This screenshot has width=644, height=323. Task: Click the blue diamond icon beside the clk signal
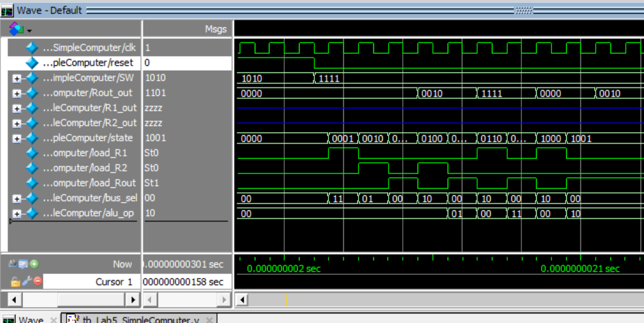coord(32,48)
